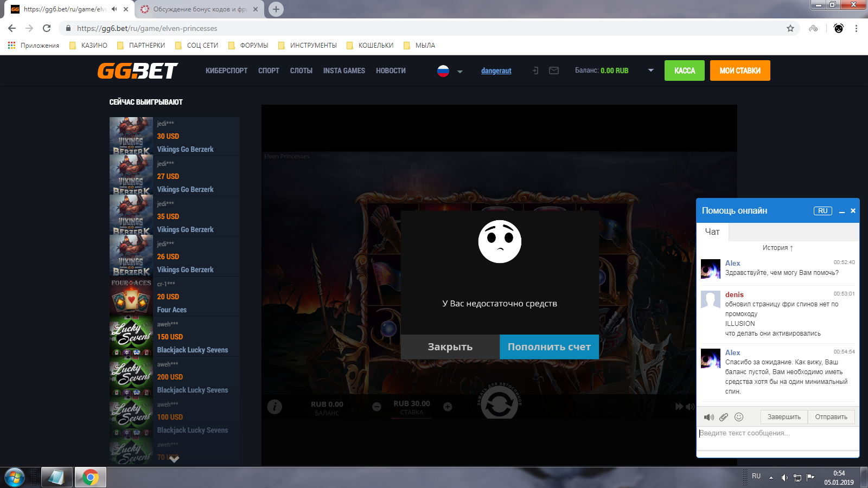Screen dimensions: 868x488
Task: Click the logout icon next to dangeraut
Action: pyautogui.click(x=535, y=70)
